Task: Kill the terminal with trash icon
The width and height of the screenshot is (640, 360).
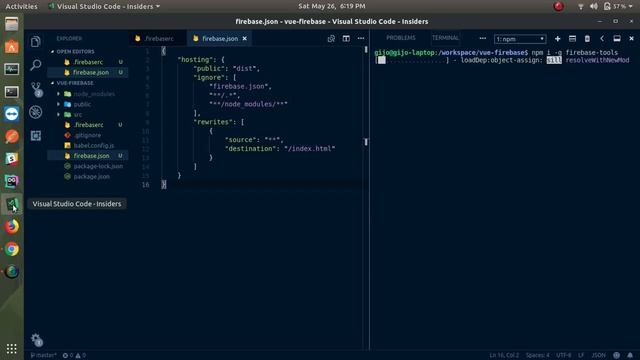Action: click(x=587, y=39)
